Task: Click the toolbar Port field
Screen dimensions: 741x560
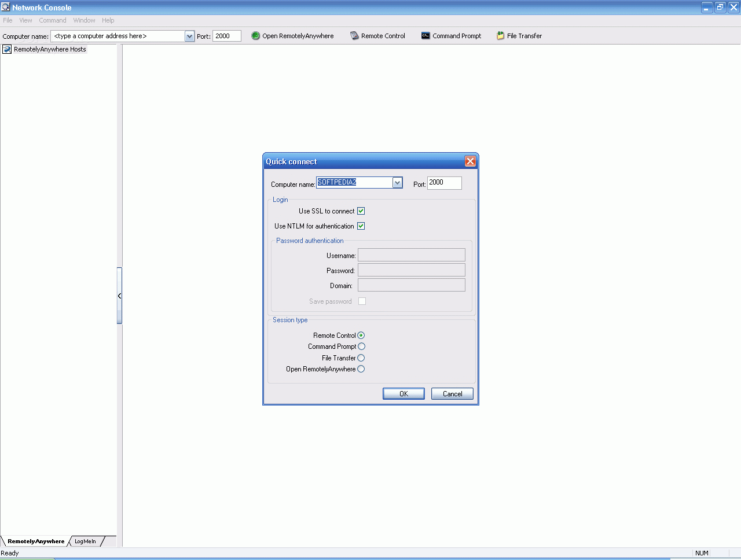Action: click(x=227, y=36)
